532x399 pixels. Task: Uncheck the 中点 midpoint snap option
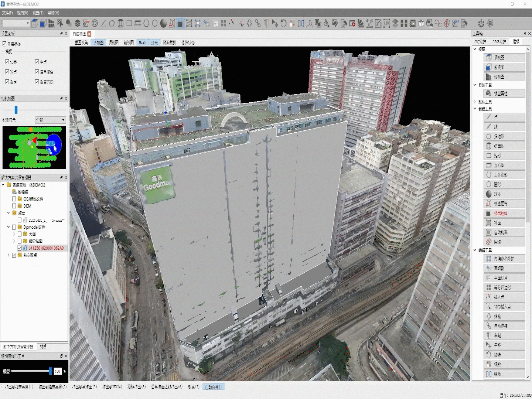[37, 62]
